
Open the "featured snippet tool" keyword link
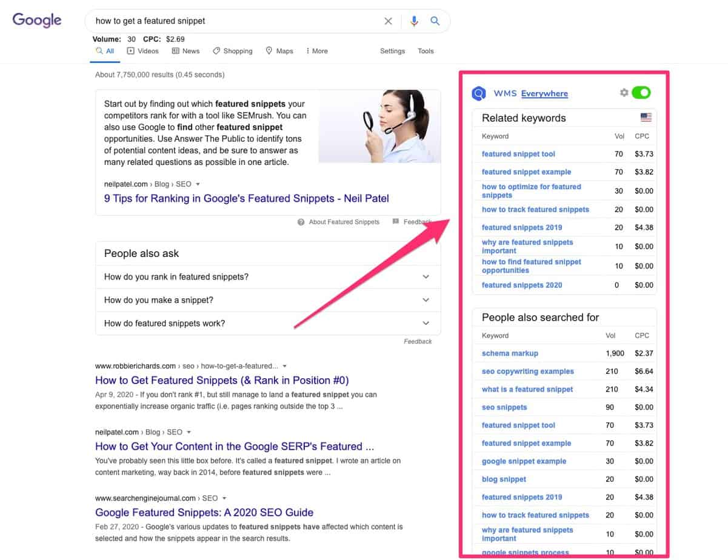tap(518, 154)
